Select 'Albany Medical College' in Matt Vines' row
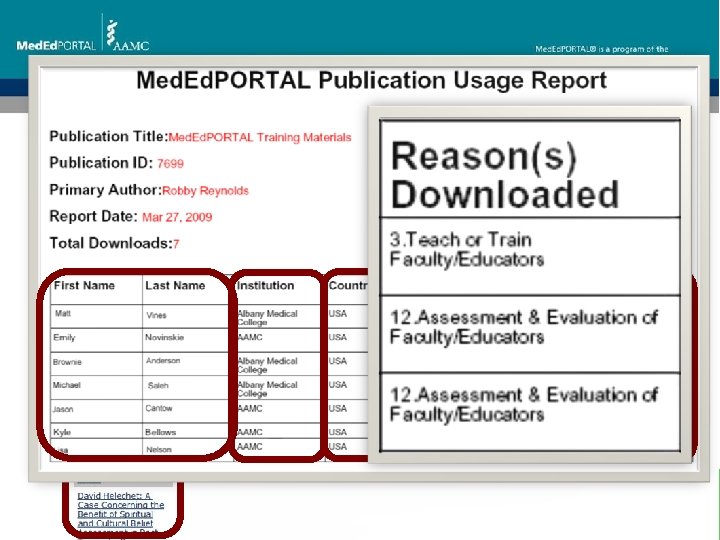This screenshot has width=720, height=540. [267, 318]
